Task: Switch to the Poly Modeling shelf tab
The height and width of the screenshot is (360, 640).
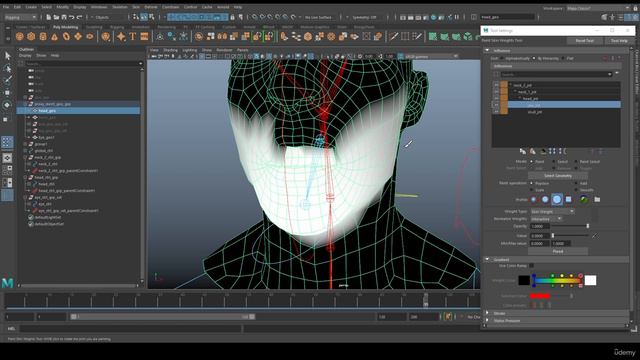Action: click(65, 27)
